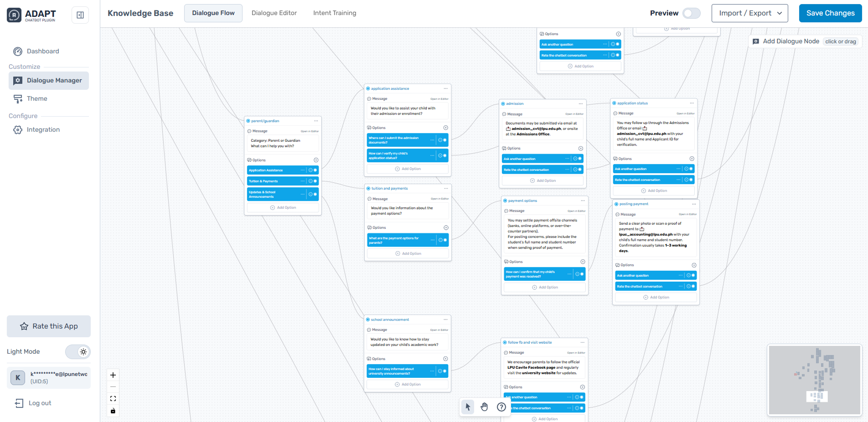Zoom in with the plus button

point(113,375)
